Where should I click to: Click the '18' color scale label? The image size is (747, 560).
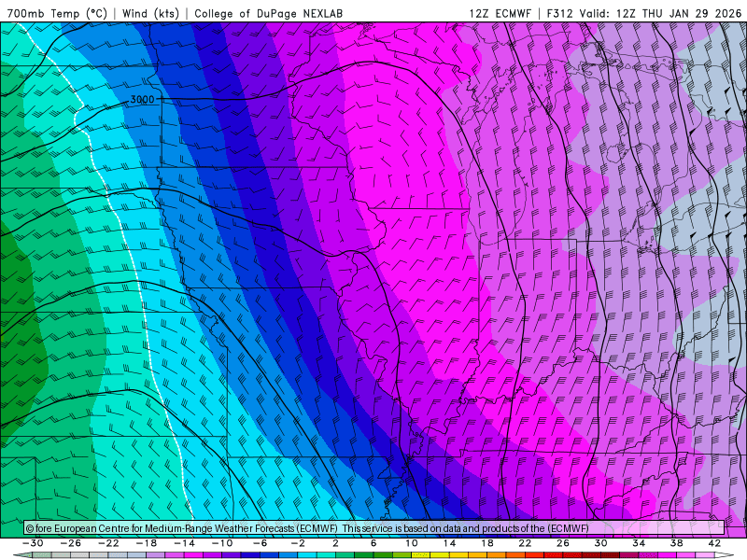pos(486,543)
